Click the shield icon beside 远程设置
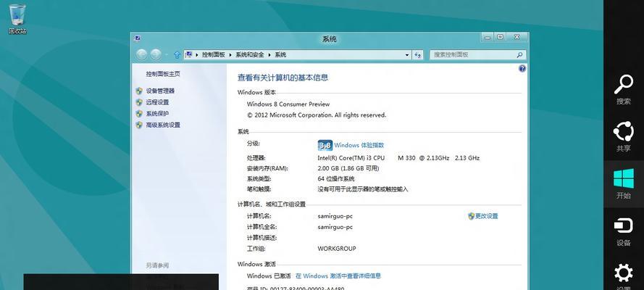 (x=139, y=102)
